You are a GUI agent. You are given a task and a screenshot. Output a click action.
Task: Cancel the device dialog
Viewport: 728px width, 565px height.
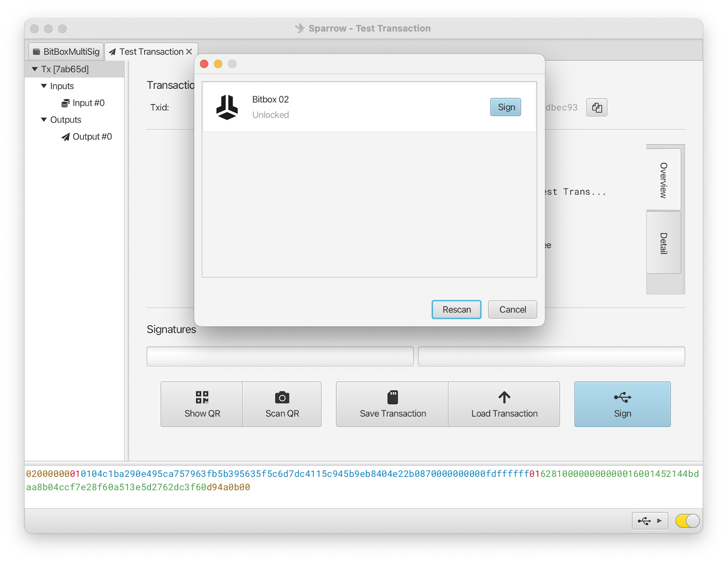click(x=512, y=310)
